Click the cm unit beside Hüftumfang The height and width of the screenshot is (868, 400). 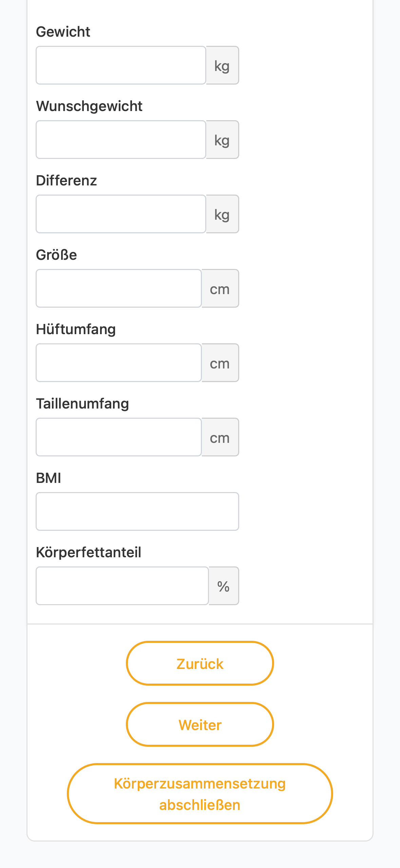click(220, 363)
